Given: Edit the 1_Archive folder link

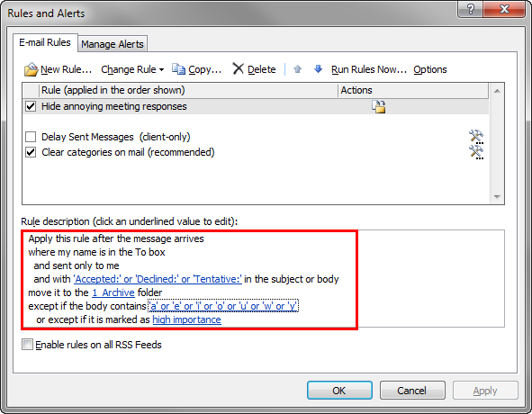Looking at the screenshot, I should pyautogui.click(x=113, y=292).
